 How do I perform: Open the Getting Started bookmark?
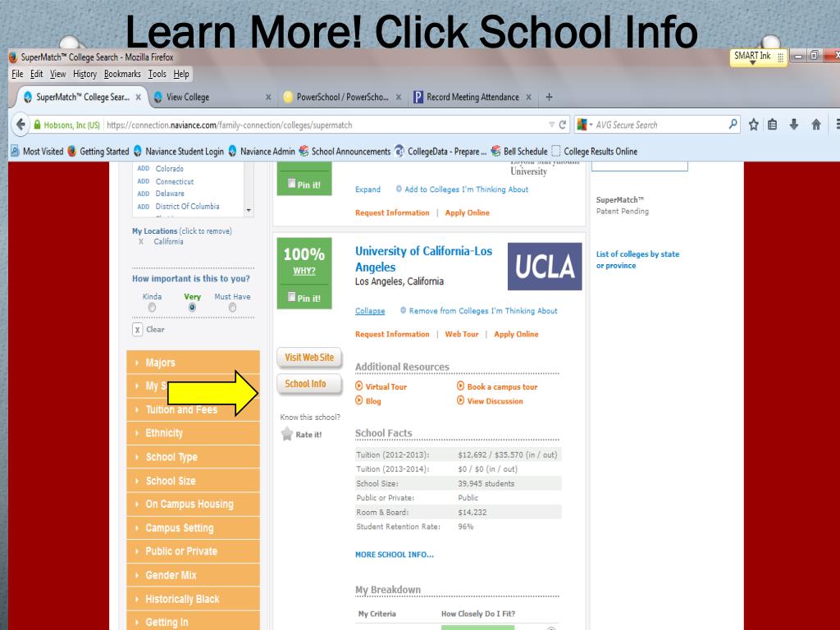pyautogui.click(x=99, y=151)
